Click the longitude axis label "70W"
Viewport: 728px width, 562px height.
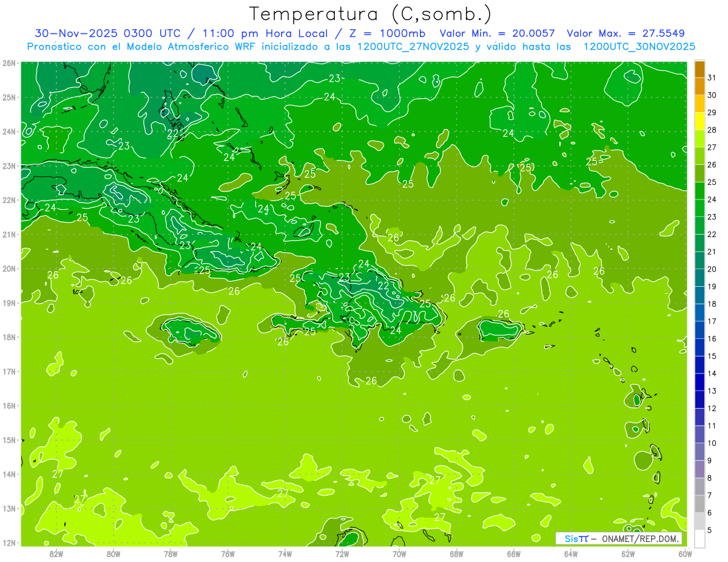[399, 554]
